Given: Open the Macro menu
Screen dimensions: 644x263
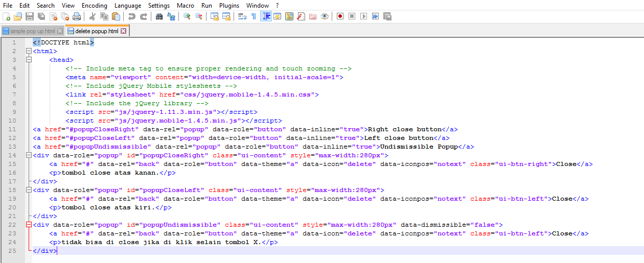Looking at the screenshot, I should (186, 5).
